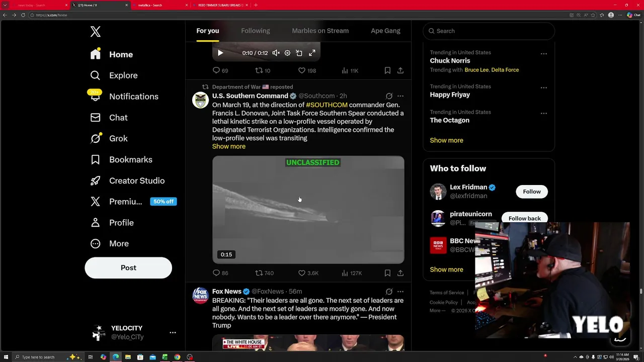Viewport: 644px width, 362px height.
Task: Expand top video to fullscreen
Action: [312, 53]
